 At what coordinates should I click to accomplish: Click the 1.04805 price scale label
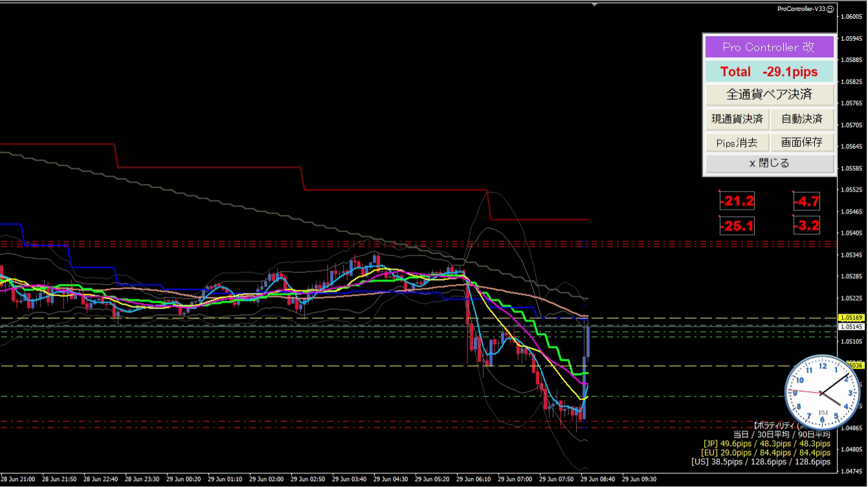852,449
